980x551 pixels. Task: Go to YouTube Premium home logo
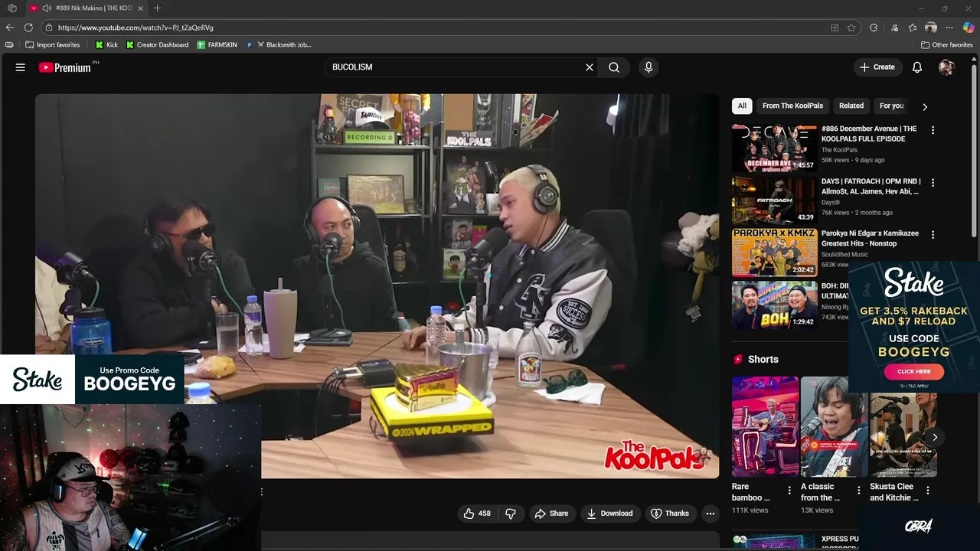[65, 67]
